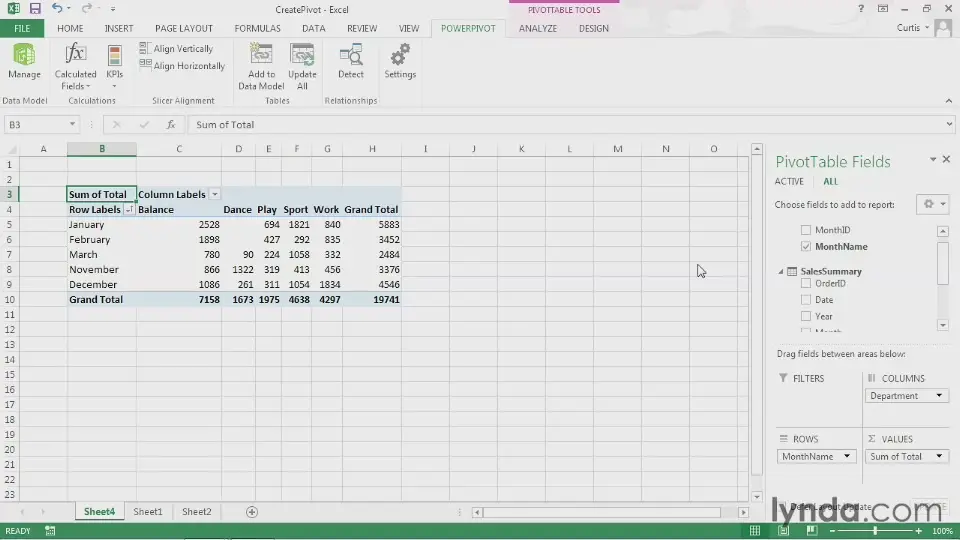Check the Year field
960x540 pixels.
click(x=806, y=316)
